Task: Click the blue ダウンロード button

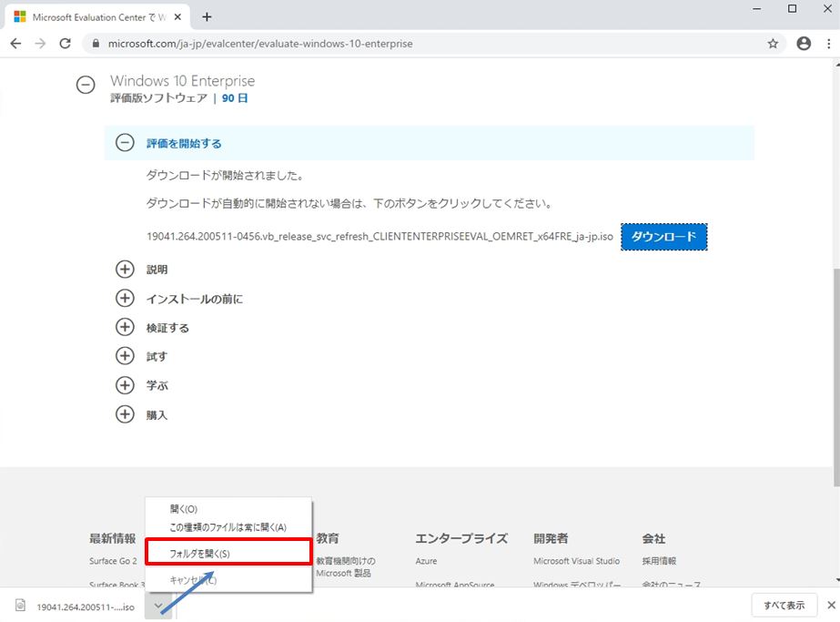Action: (663, 237)
